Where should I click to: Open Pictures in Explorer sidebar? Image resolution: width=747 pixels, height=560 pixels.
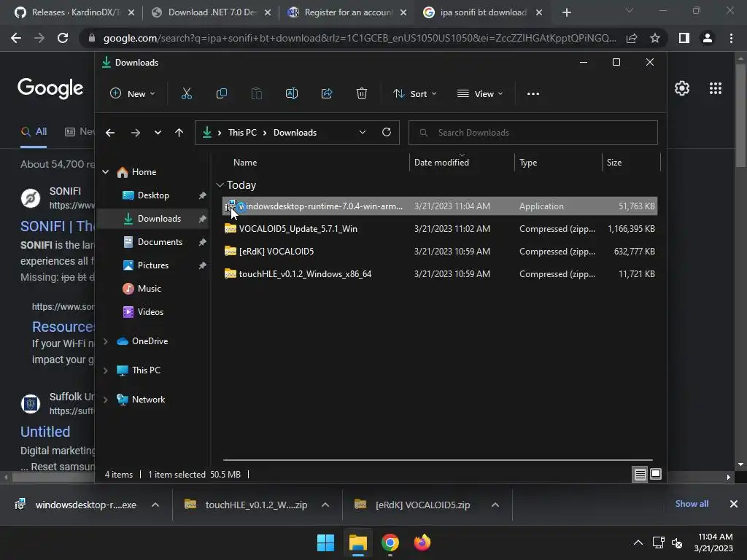click(x=152, y=265)
